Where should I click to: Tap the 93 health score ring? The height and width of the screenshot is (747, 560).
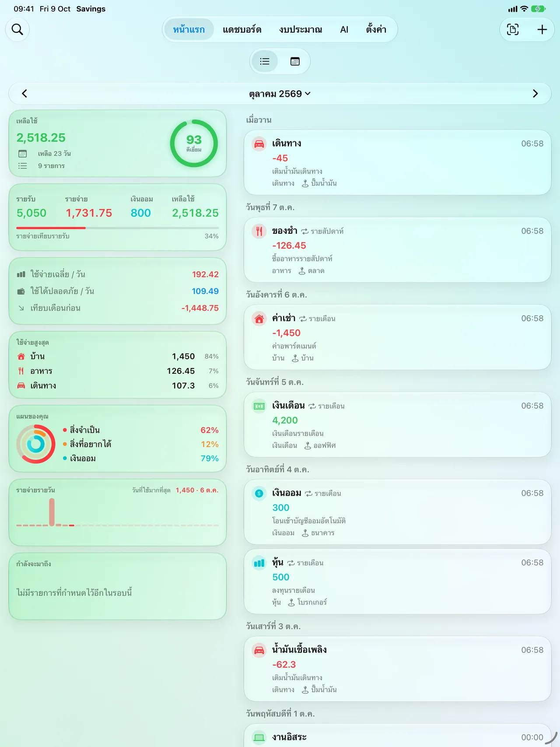pyautogui.click(x=194, y=143)
